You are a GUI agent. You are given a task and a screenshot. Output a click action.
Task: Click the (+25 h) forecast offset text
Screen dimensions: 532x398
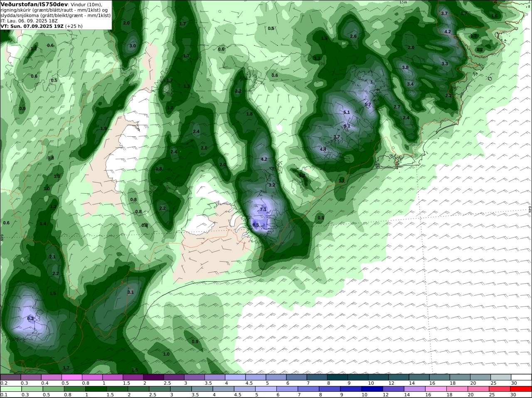tap(74, 26)
